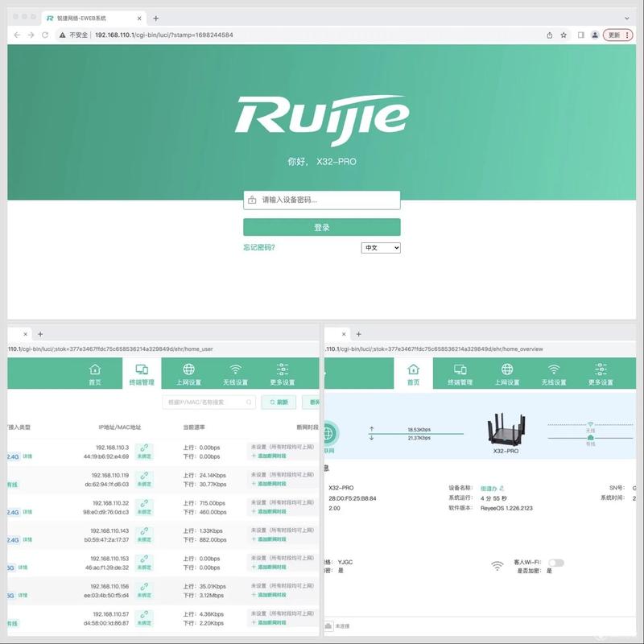Click the green 登录 login button
This screenshot has width=644, height=644.
coord(321,227)
